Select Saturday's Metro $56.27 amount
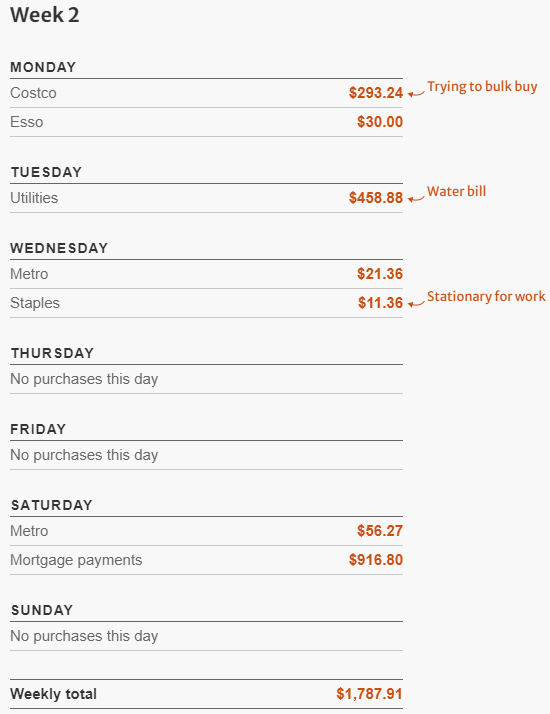 coord(380,531)
